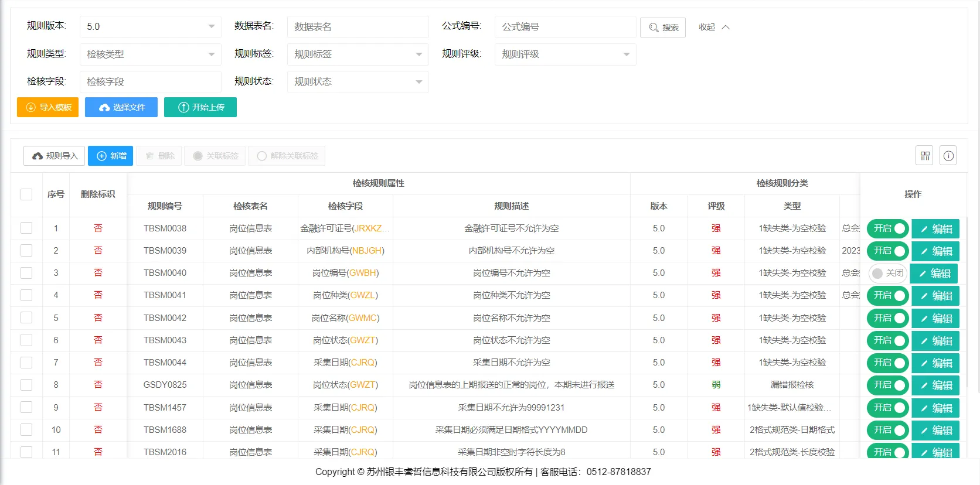This screenshot has width=980, height=485.
Task: Click the 选择文件 cloud button
Action: click(121, 107)
